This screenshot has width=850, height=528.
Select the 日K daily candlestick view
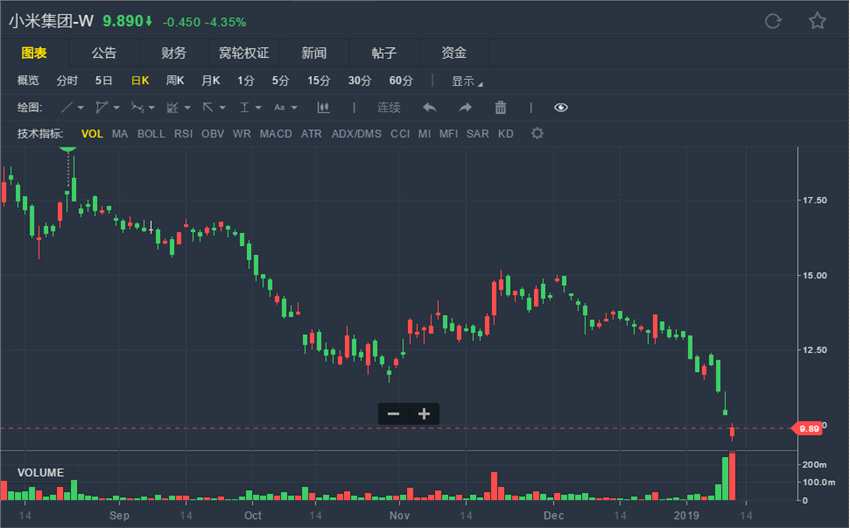point(140,81)
